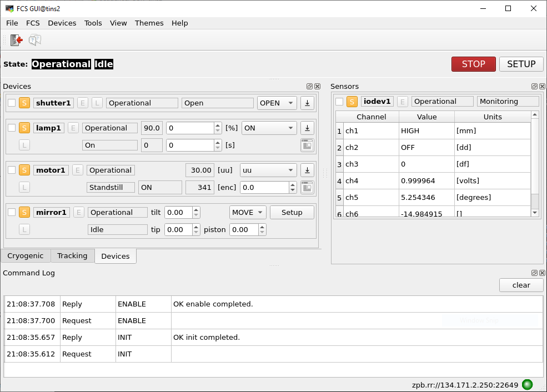Viewport: 547px width, 392px height.
Task: Click the mirror1 piston input field
Action: coord(244,229)
